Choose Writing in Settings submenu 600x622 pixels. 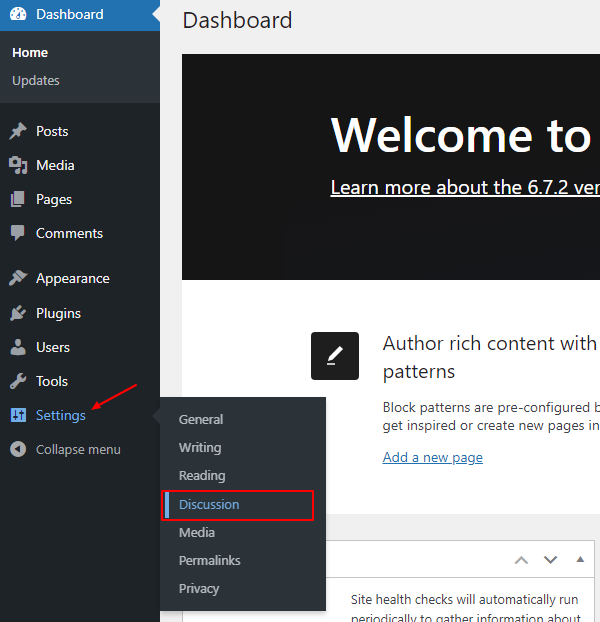200,447
